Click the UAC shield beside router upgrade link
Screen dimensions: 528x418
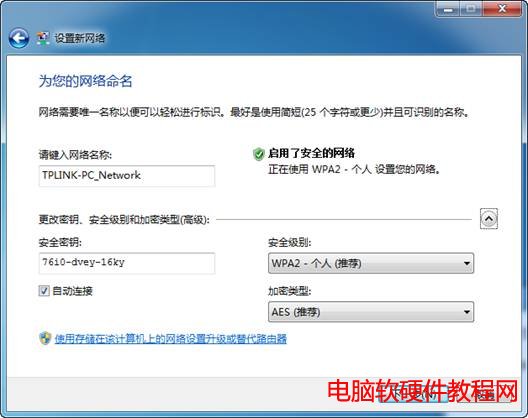pos(45,338)
